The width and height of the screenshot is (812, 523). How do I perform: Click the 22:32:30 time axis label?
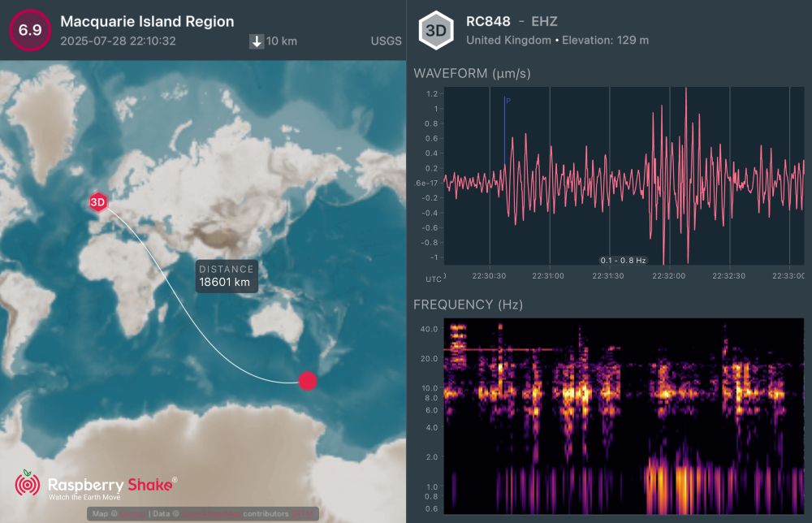point(728,276)
